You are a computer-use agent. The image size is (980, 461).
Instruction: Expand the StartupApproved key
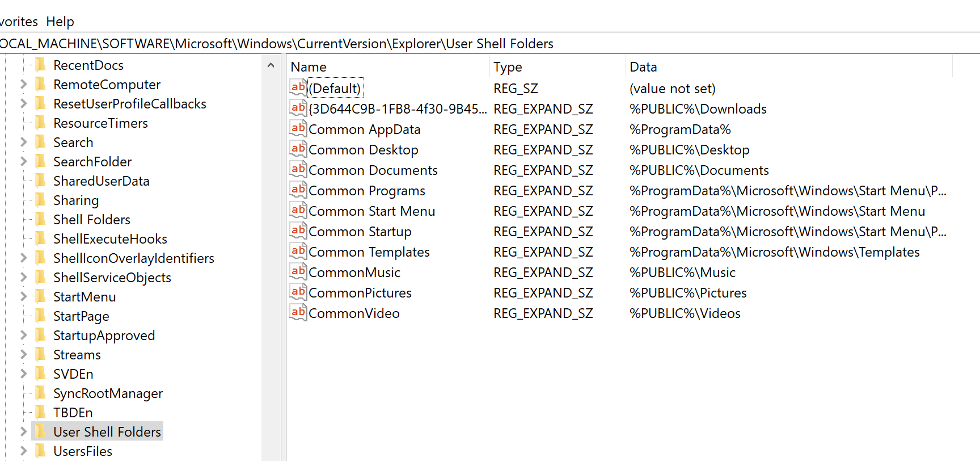click(23, 335)
